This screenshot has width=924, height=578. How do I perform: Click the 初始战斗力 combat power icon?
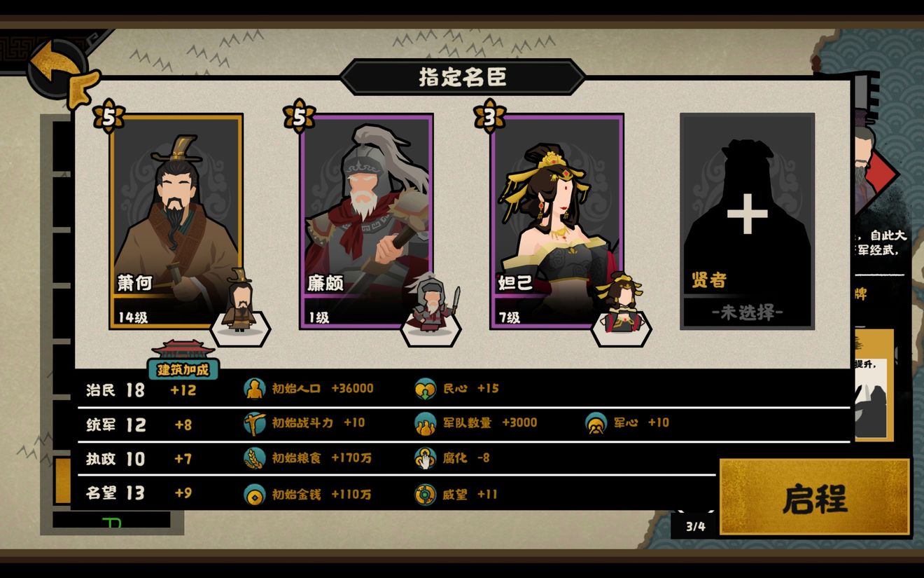click(x=254, y=422)
